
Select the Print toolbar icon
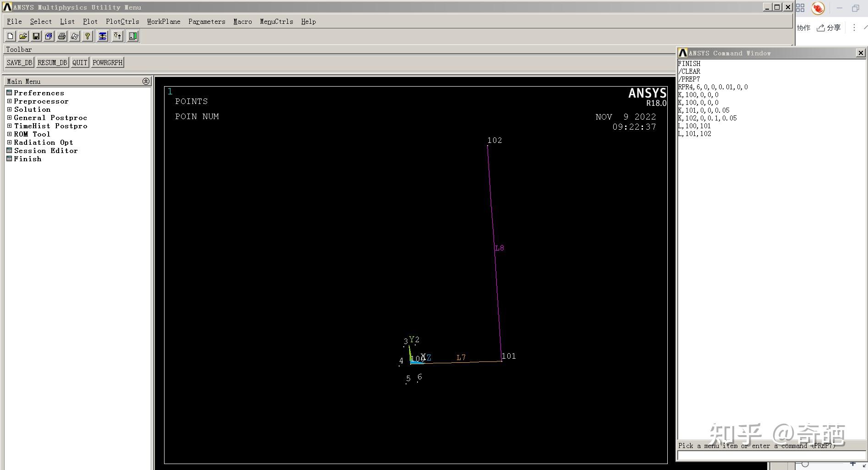62,36
